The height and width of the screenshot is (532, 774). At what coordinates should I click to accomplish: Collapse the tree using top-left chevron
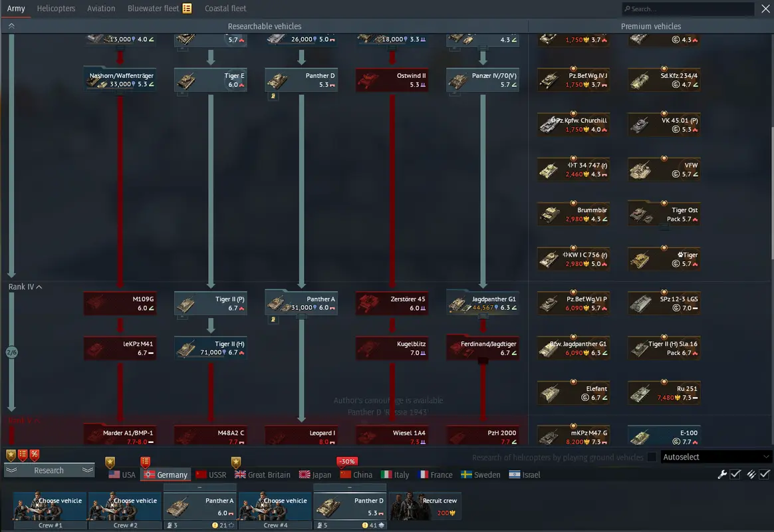pyautogui.click(x=11, y=26)
